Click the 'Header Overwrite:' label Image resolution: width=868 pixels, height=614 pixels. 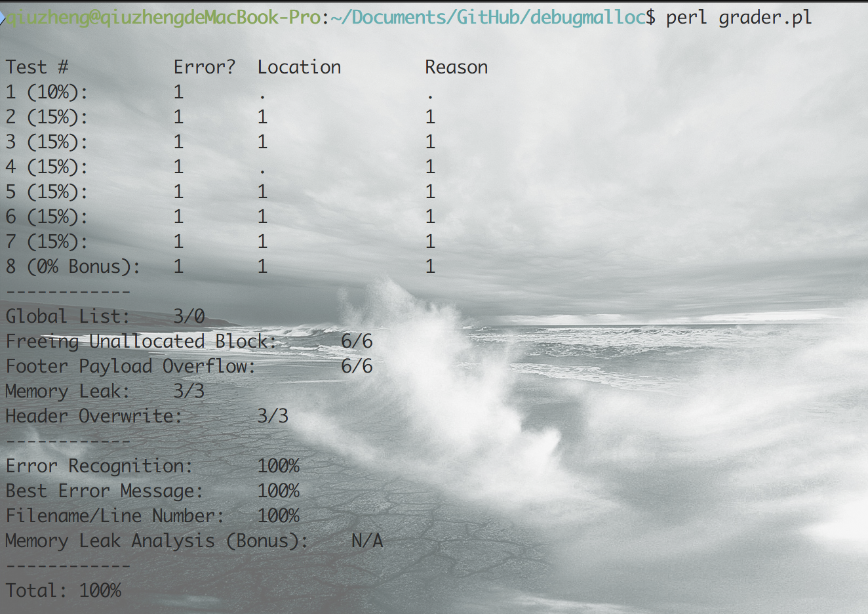94,416
